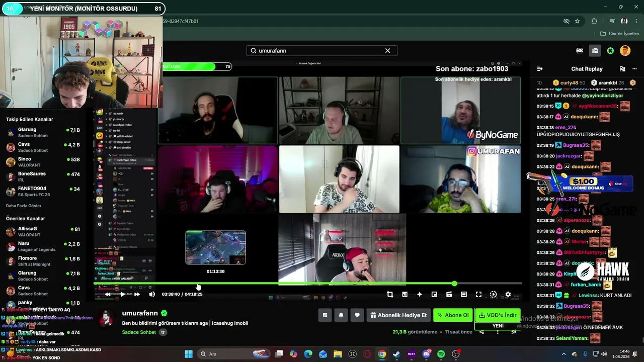The height and width of the screenshot is (362, 644).
Task: Clear the umurafann search text
Action: click(387, 51)
